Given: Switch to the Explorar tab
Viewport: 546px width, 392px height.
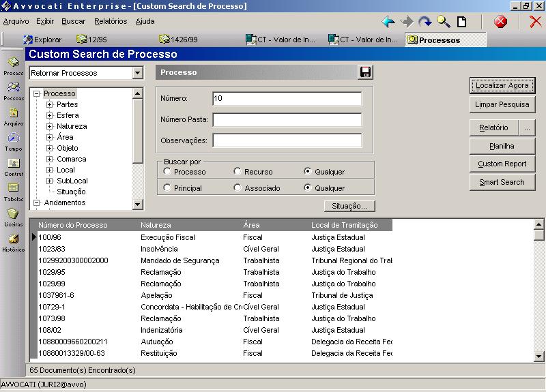Looking at the screenshot, I should pyautogui.click(x=42, y=40).
